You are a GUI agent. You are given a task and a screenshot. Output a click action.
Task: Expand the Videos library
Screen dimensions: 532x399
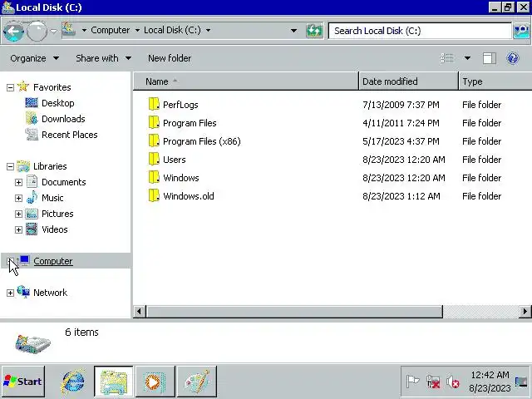coord(18,229)
